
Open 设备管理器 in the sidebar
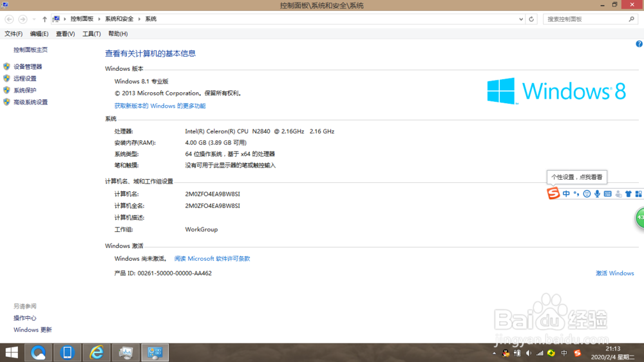[x=28, y=66]
